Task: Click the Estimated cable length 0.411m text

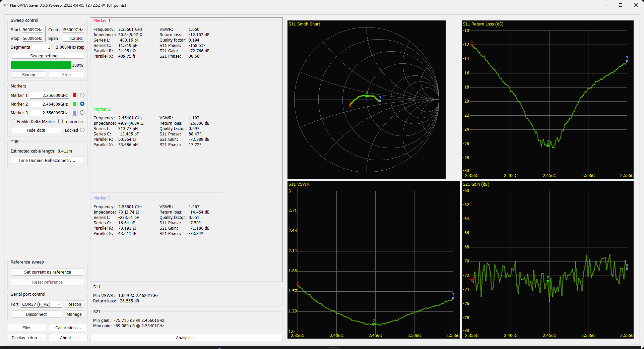Action: coord(41,151)
